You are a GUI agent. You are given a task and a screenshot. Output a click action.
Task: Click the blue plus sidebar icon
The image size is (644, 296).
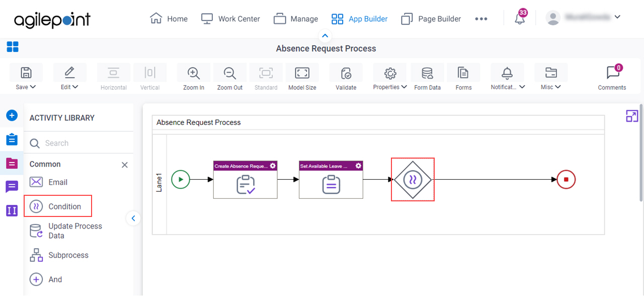[x=12, y=115]
